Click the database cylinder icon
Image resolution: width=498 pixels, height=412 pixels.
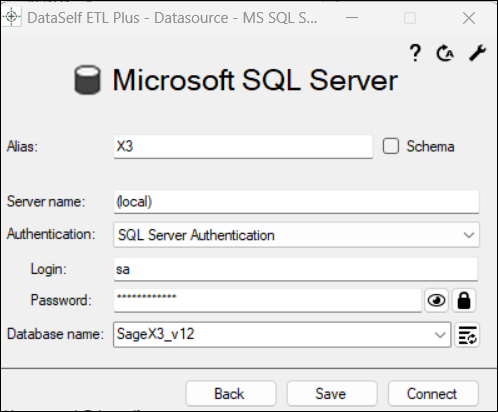click(x=87, y=80)
